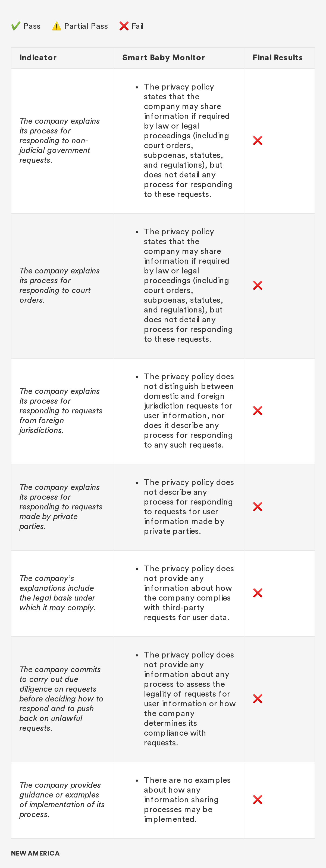Click the Partial Pass legend label

[86, 26]
